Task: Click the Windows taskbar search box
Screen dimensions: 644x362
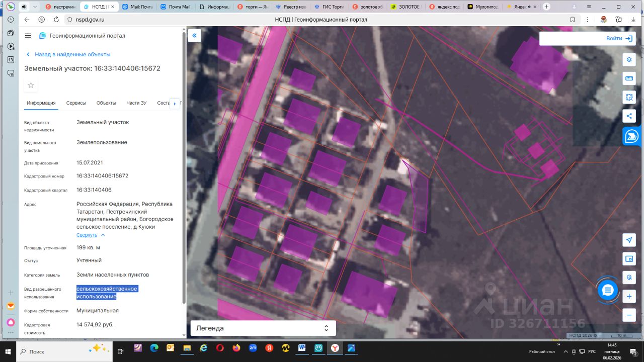Action: point(63,351)
